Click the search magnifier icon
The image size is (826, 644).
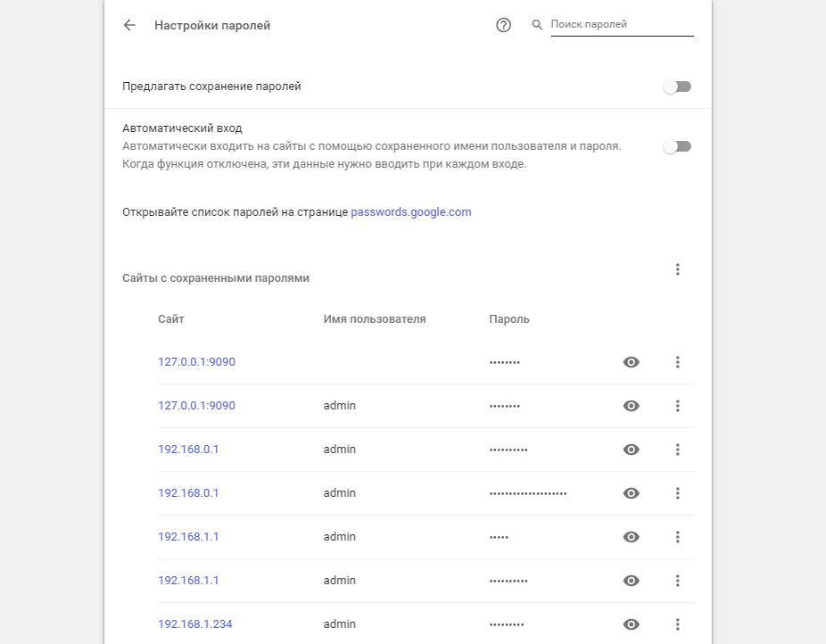tap(536, 25)
